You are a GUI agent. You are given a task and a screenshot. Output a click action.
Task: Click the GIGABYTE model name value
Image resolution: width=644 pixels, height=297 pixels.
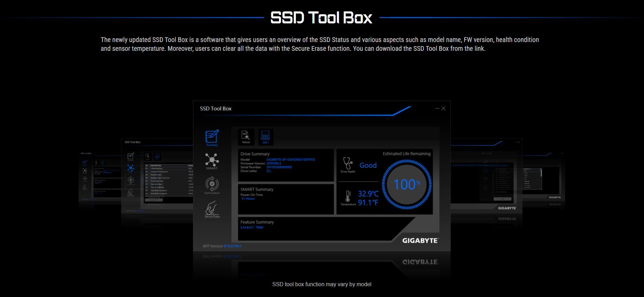click(x=291, y=160)
